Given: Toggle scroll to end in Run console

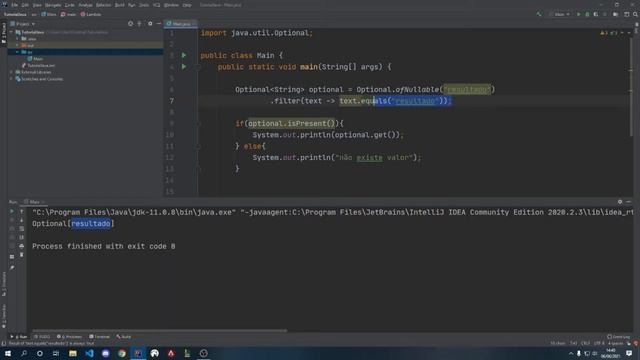Looking at the screenshot, I should (x=22, y=237).
